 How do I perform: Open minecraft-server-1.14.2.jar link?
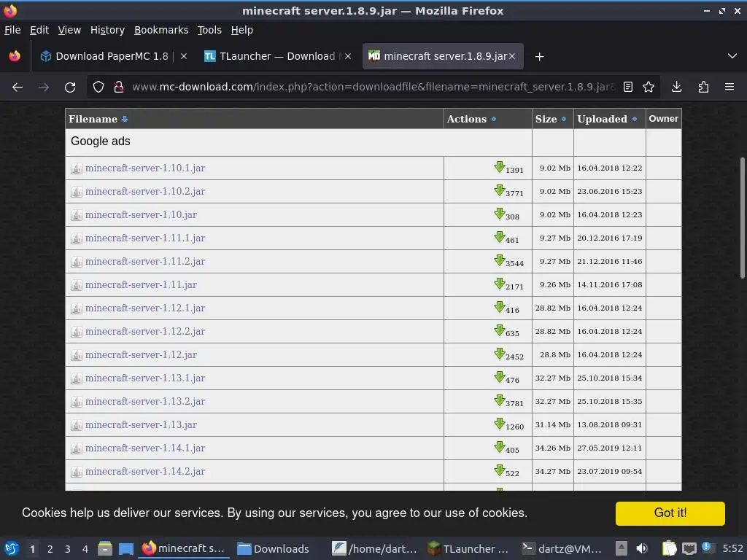tap(145, 472)
